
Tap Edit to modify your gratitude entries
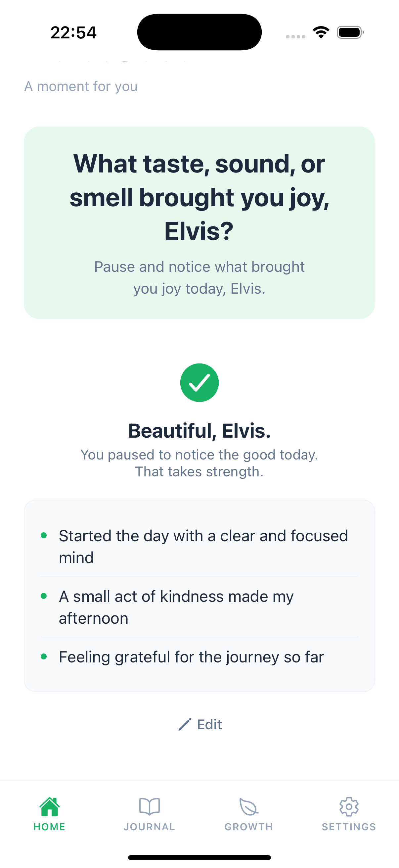pos(209,724)
